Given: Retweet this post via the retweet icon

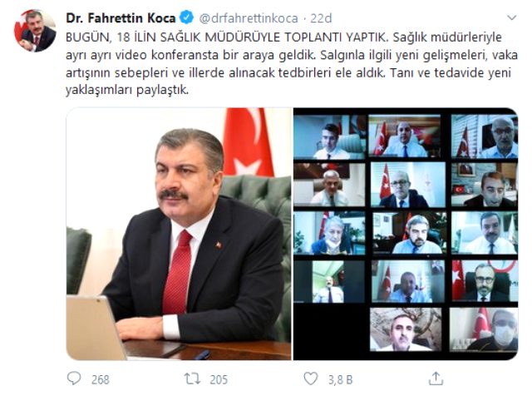Looking at the screenshot, I should [x=192, y=379].
